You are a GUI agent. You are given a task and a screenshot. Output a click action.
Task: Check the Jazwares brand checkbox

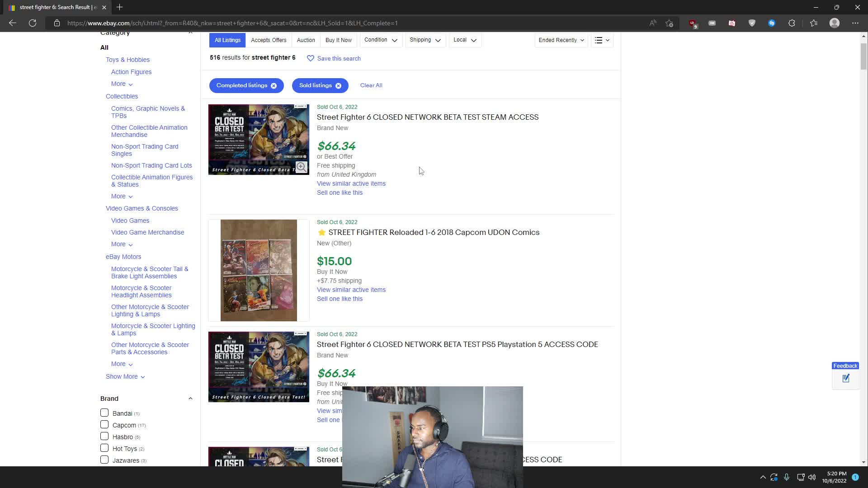click(x=104, y=460)
